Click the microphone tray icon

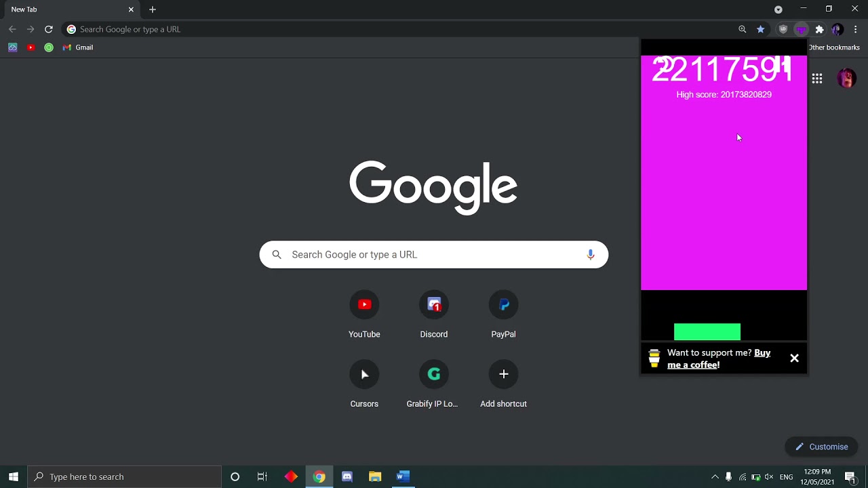pyautogui.click(x=728, y=477)
